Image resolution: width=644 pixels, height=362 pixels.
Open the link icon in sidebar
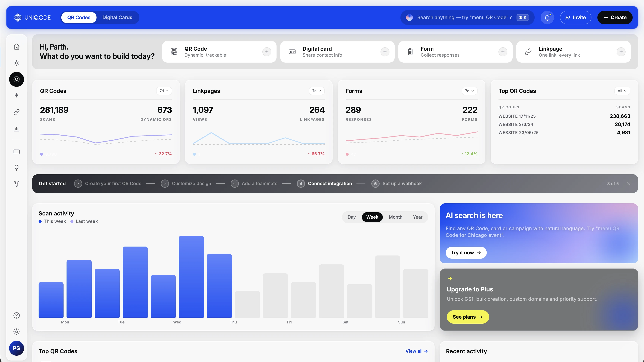(x=17, y=112)
